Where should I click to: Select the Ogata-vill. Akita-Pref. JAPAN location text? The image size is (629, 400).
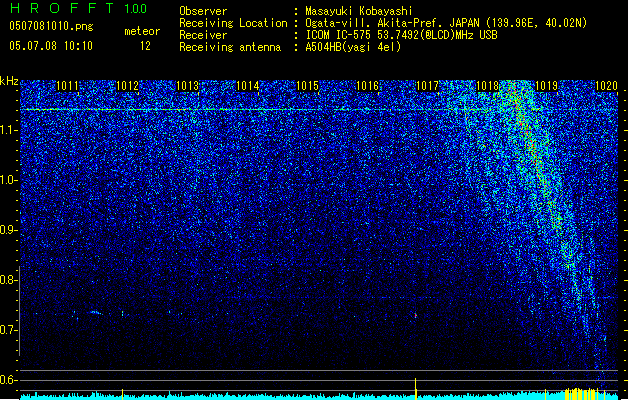click(446, 23)
